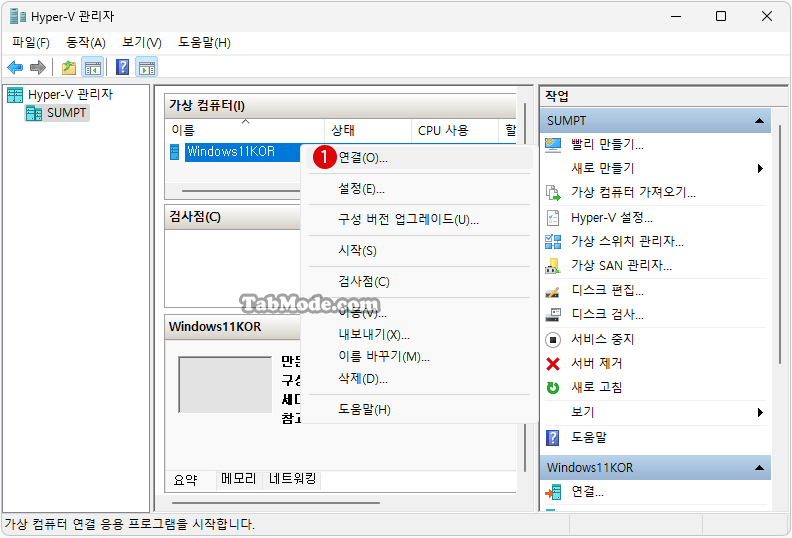Expand the 새로 만들기 submenu arrow

coord(760,169)
